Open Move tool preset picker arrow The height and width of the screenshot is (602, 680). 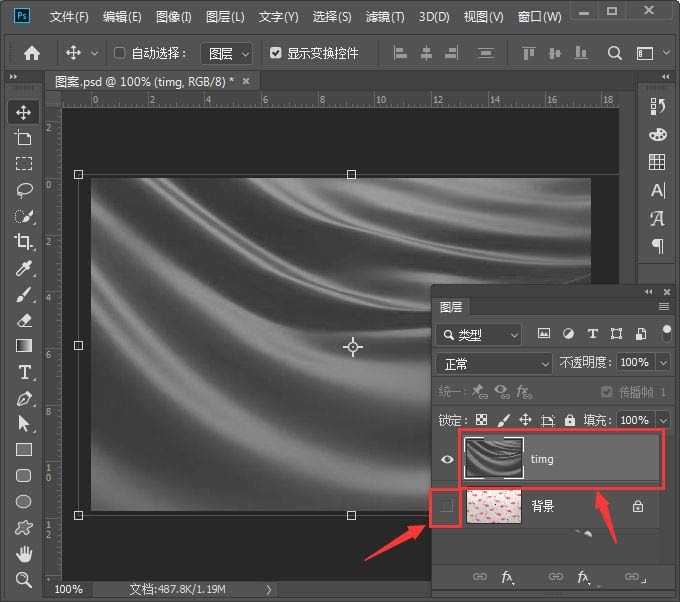[94, 54]
